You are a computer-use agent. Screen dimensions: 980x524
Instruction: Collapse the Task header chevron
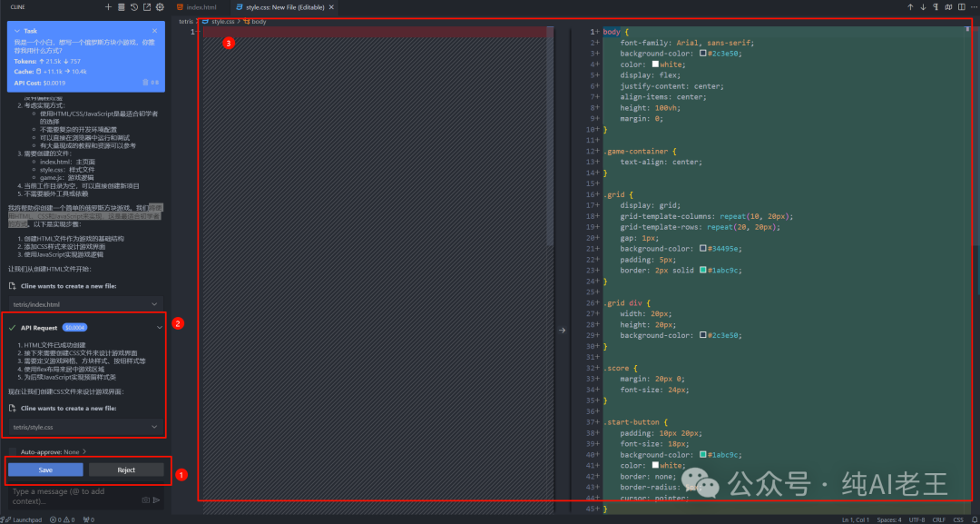point(17,31)
